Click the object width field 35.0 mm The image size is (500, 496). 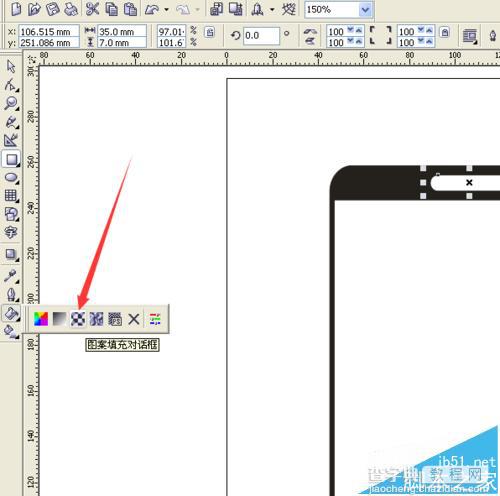122,31
